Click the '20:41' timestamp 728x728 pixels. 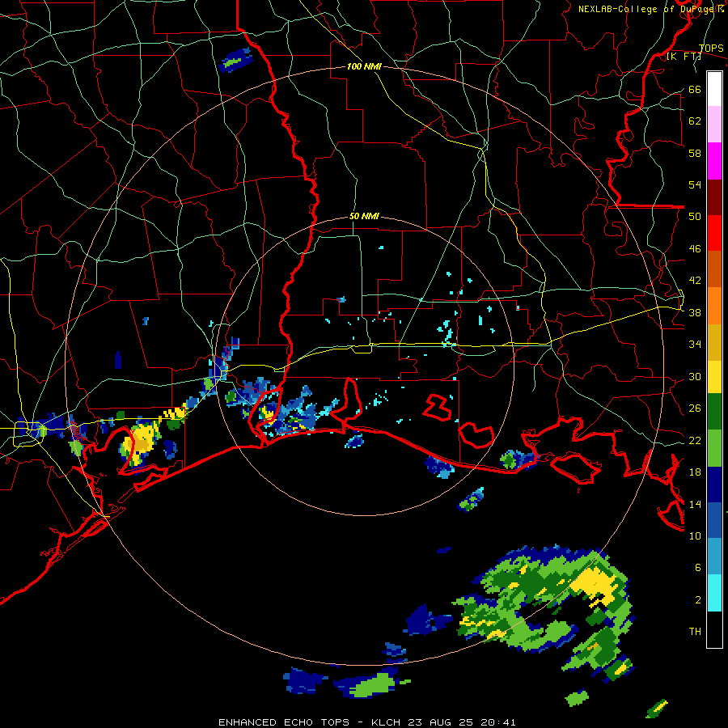pos(498,722)
